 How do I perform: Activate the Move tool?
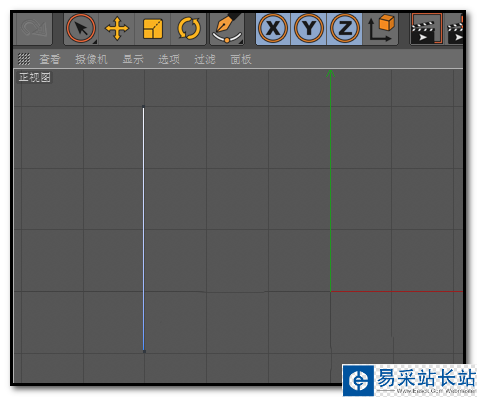[117, 29]
